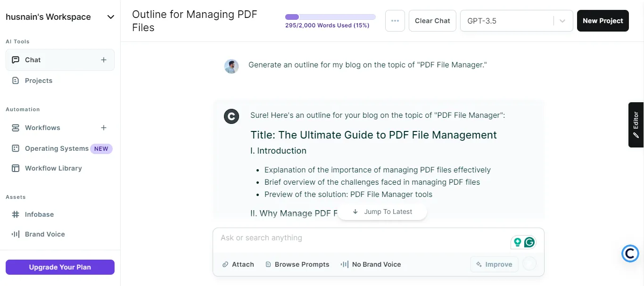Expand husnain's Workspace switcher
The width and height of the screenshot is (644, 286).
point(110,16)
